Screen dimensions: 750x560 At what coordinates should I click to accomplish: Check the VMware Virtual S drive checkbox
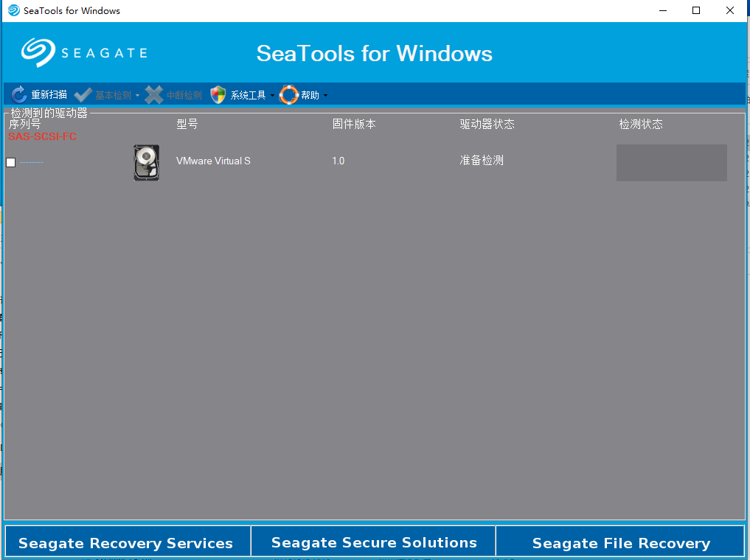(x=11, y=162)
